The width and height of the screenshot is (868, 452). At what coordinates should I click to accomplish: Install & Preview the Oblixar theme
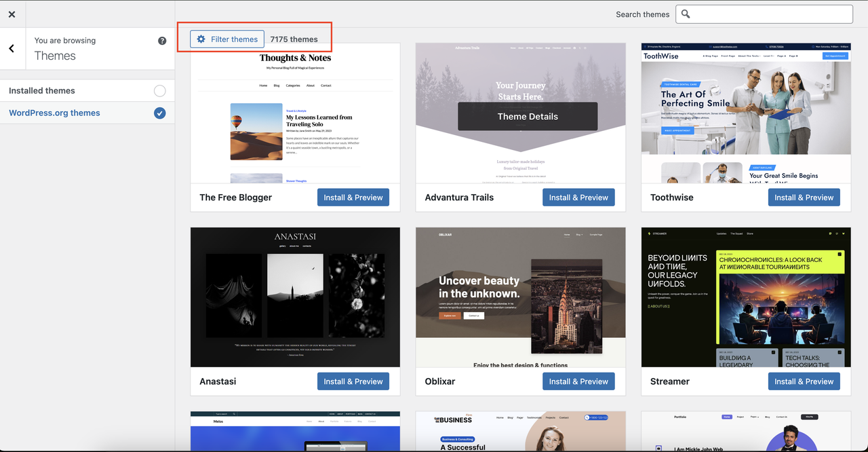click(578, 381)
